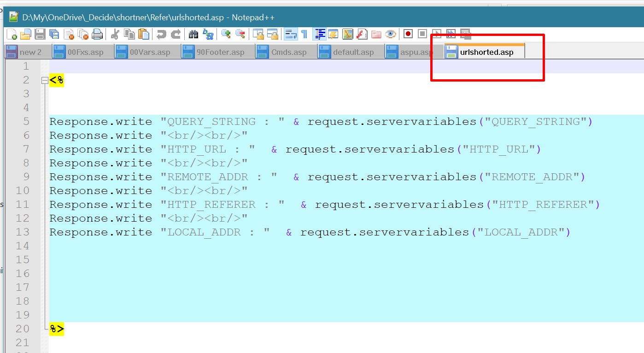The height and width of the screenshot is (353, 644).
Task: Undo the last edit with the Undo arrow
Action: click(161, 34)
